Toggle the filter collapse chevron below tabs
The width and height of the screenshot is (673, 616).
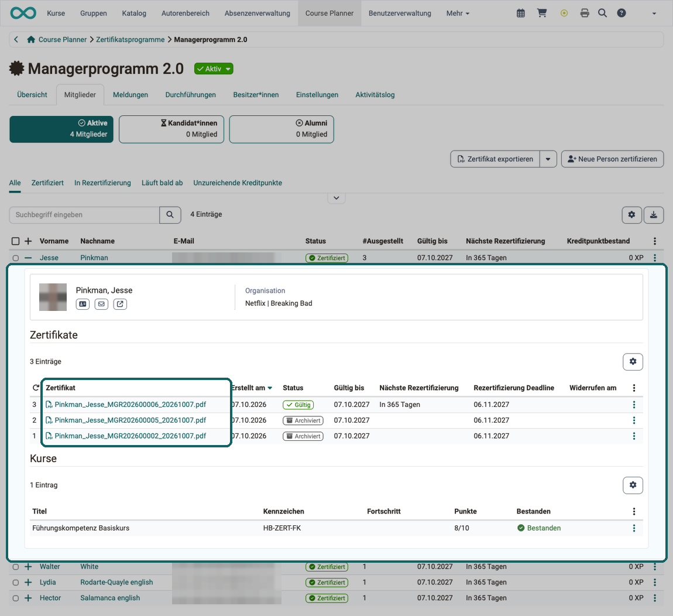click(336, 198)
